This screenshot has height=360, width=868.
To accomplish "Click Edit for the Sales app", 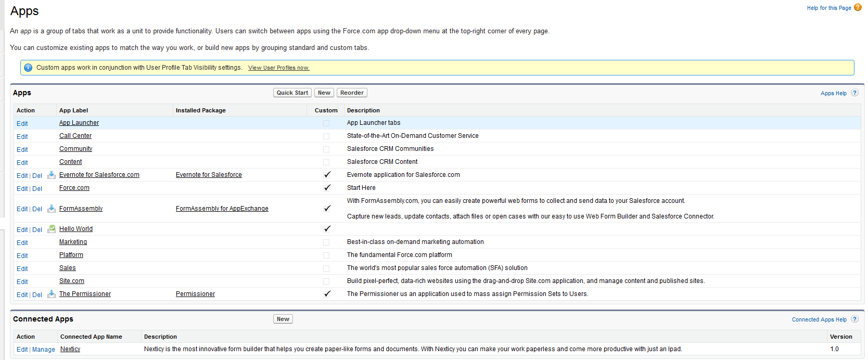I will tap(22, 269).
